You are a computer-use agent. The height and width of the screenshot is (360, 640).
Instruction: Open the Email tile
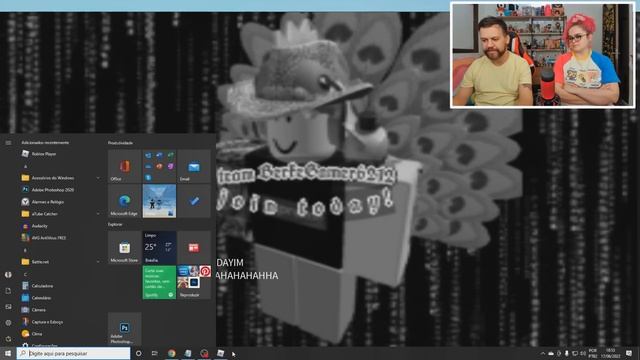coord(194,166)
